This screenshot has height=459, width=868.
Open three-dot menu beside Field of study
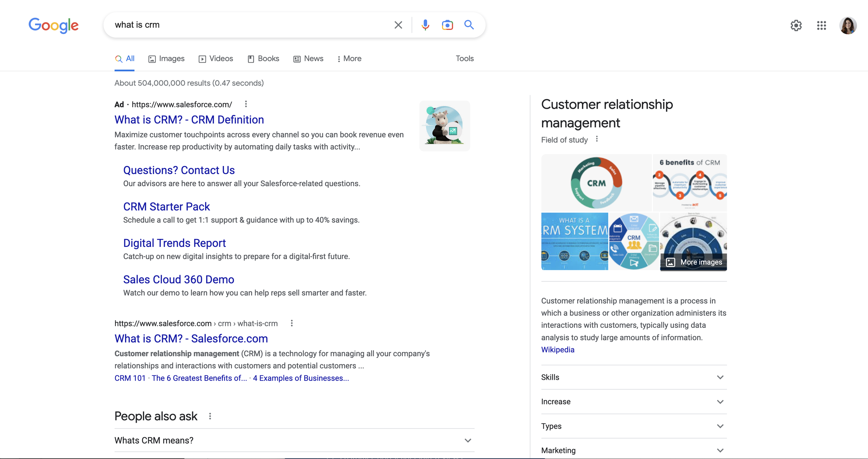click(x=597, y=139)
